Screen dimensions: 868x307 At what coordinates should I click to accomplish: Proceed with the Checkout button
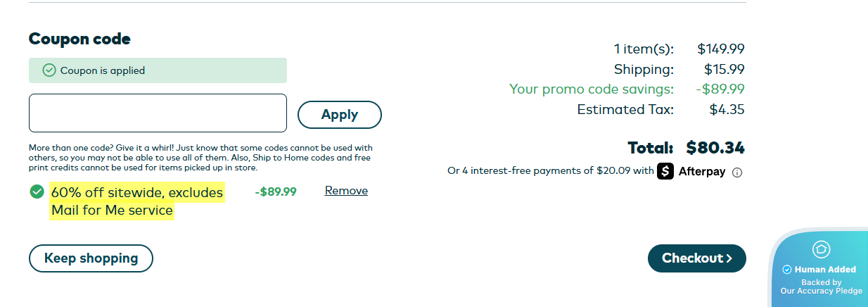tap(696, 258)
